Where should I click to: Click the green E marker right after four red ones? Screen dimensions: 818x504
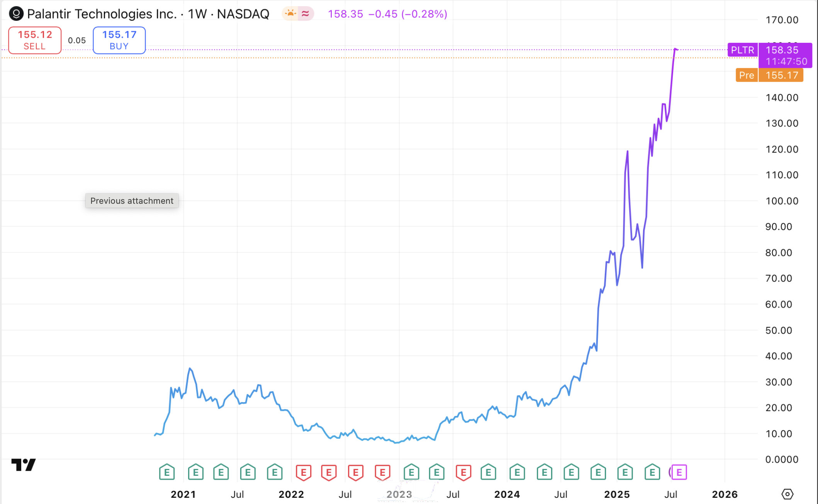click(x=411, y=472)
